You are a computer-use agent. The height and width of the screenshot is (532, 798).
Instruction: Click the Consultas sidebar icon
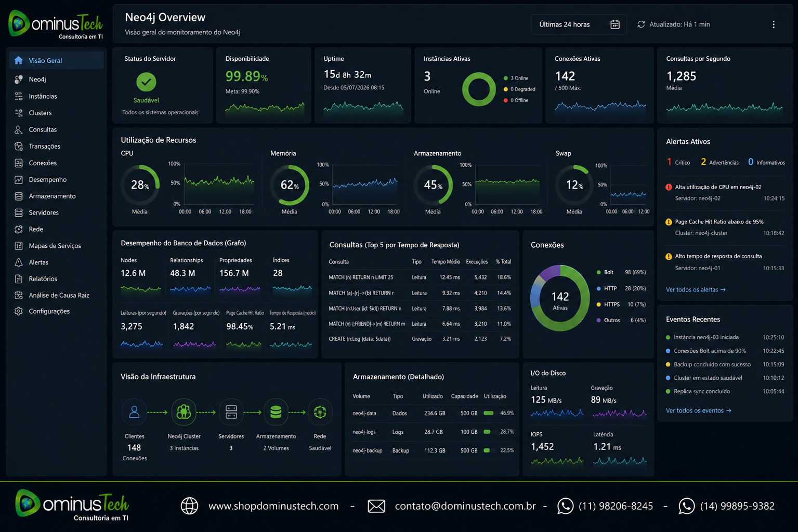point(19,129)
